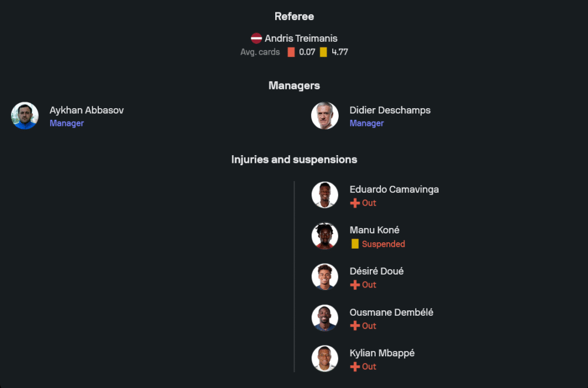The width and height of the screenshot is (588, 388).
Task: Open Aykhan Abbasov's manager photo
Action: pyautogui.click(x=25, y=116)
